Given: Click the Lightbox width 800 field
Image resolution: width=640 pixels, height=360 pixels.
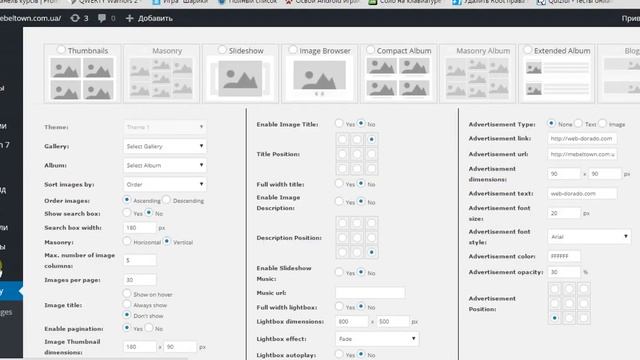Looking at the screenshot, I should 352,322.
